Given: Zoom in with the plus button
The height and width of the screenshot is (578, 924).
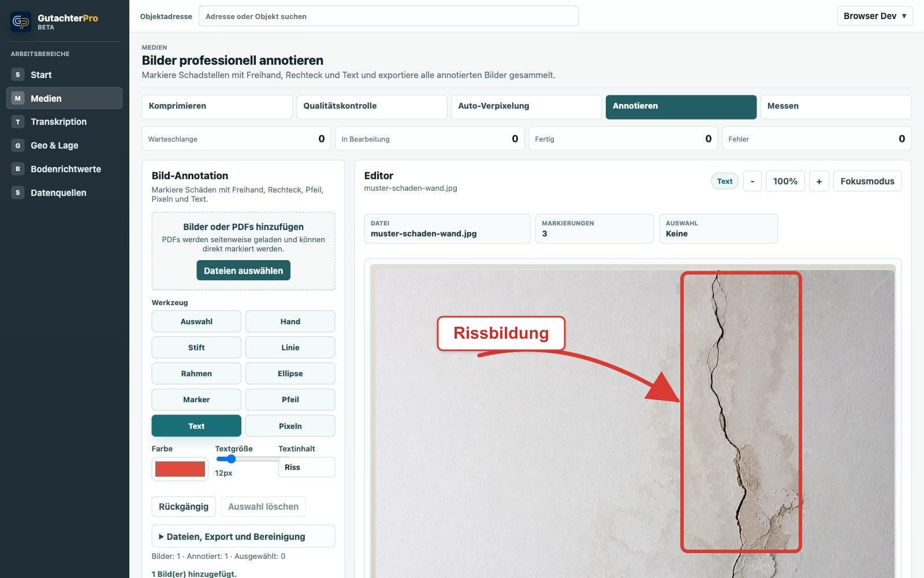Looking at the screenshot, I should click(x=819, y=181).
